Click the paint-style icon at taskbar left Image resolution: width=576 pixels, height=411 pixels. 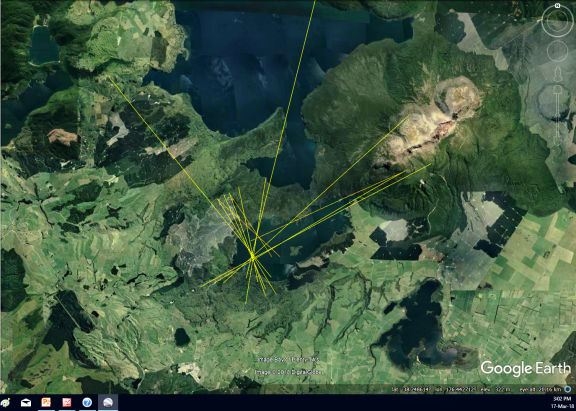tap(4, 403)
